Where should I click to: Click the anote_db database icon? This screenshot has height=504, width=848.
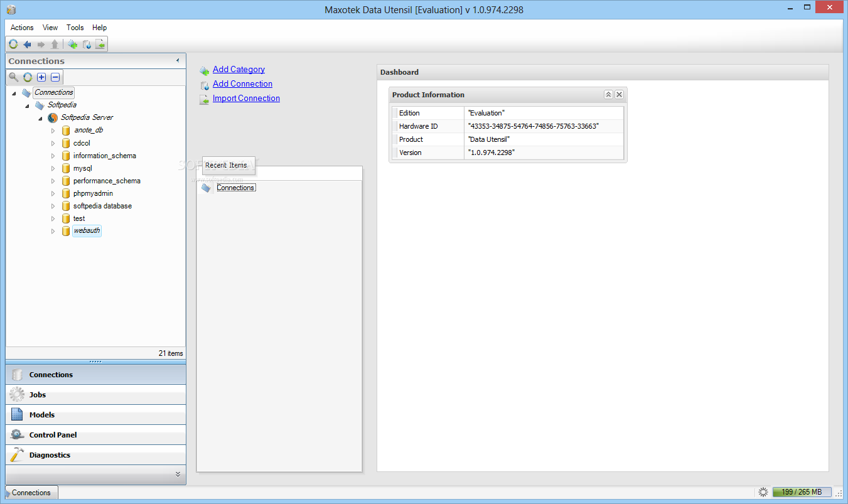[66, 131]
